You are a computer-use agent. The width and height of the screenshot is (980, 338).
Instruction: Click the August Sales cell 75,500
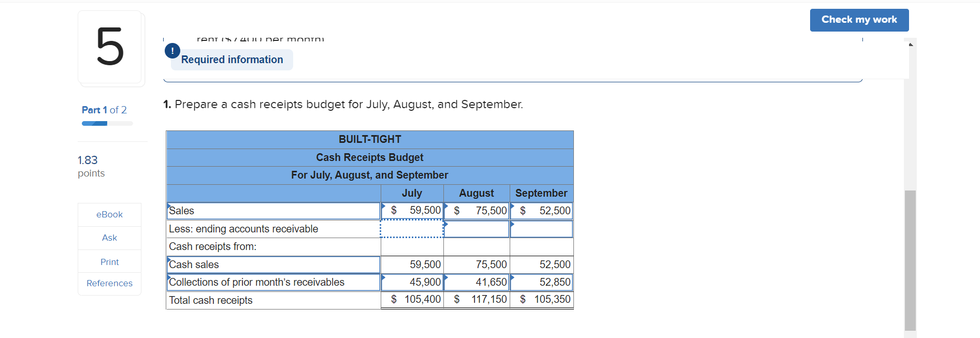click(x=477, y=211)
